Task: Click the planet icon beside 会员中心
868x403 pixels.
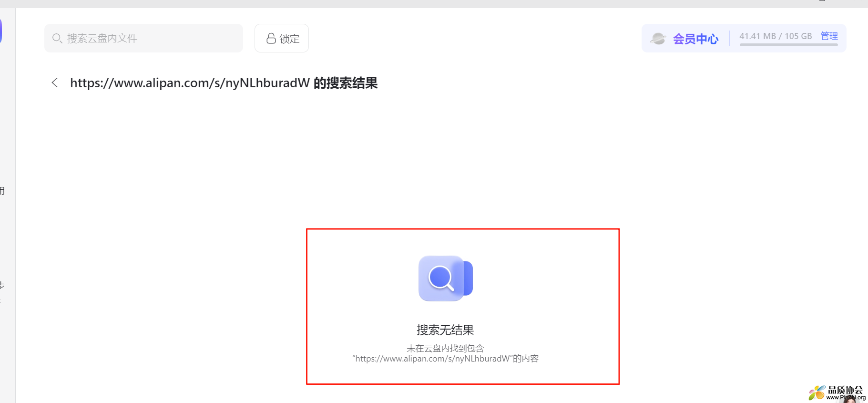Action: [x=658, y=39]
